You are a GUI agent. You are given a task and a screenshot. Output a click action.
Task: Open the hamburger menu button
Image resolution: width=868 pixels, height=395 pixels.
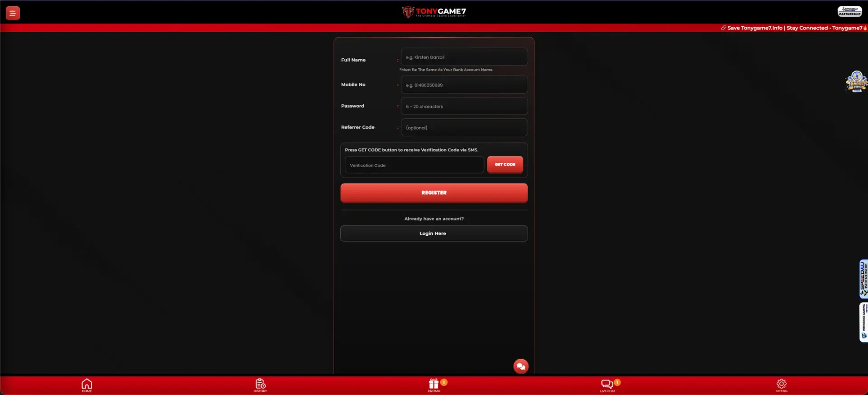click(x=13, y=13)
